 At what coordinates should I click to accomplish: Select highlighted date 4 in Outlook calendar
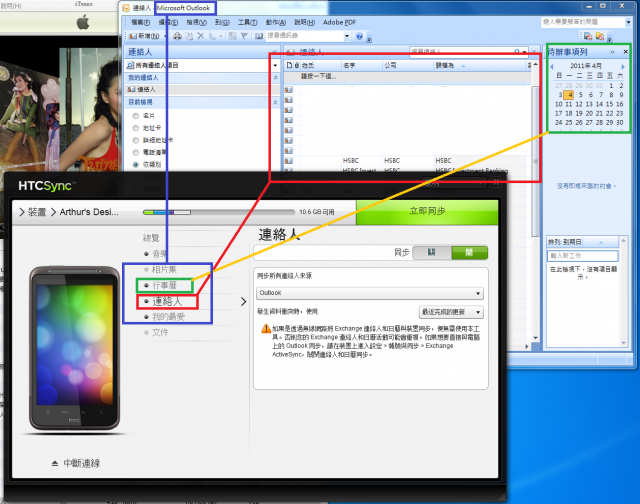tap(569, 95)
